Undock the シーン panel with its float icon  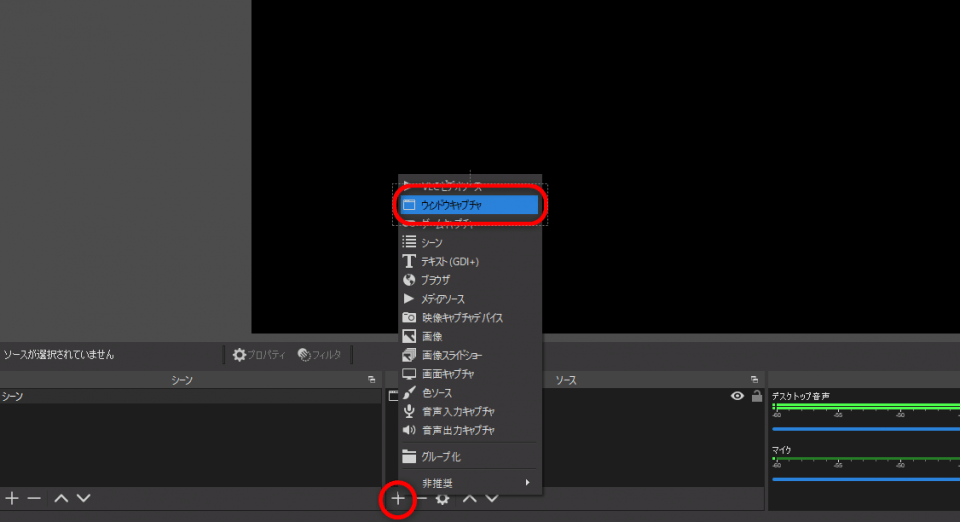(372, 380)
